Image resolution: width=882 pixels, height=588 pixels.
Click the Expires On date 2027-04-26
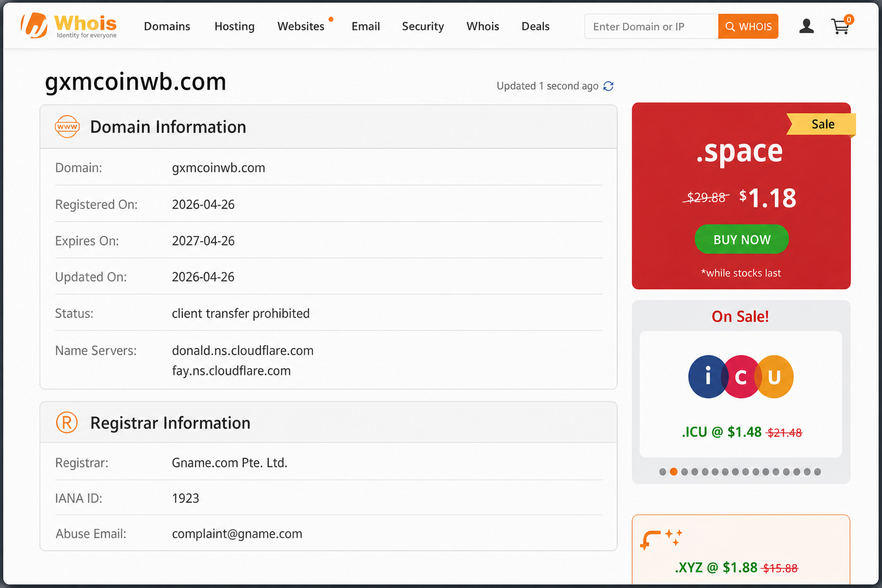(203, 241)
